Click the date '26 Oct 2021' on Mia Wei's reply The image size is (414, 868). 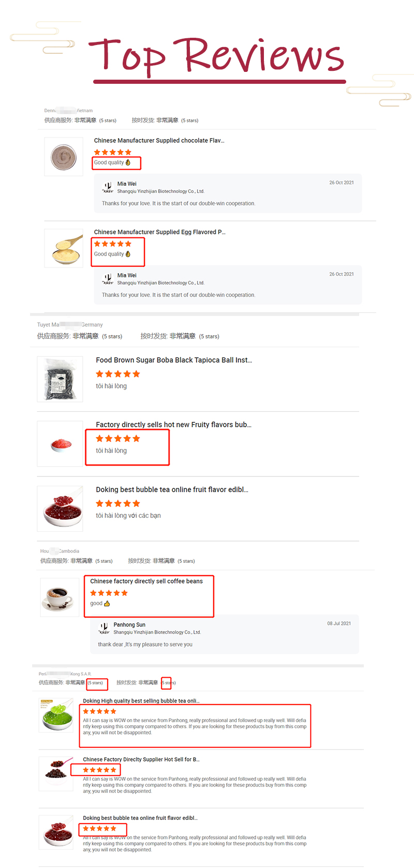click(x=342, y=182)
